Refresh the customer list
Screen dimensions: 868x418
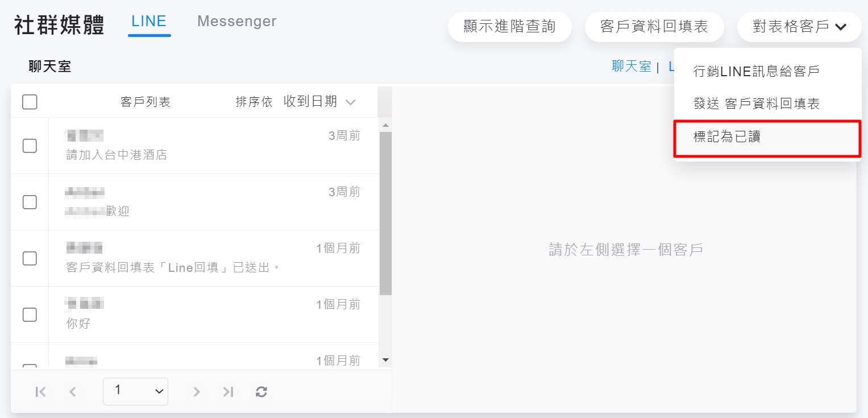[261, 391]
